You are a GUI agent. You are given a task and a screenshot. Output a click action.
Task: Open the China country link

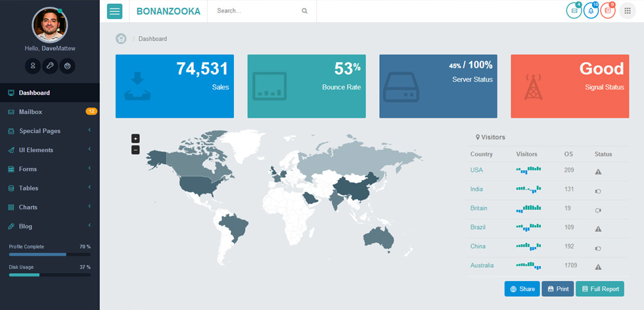(478, 246)
